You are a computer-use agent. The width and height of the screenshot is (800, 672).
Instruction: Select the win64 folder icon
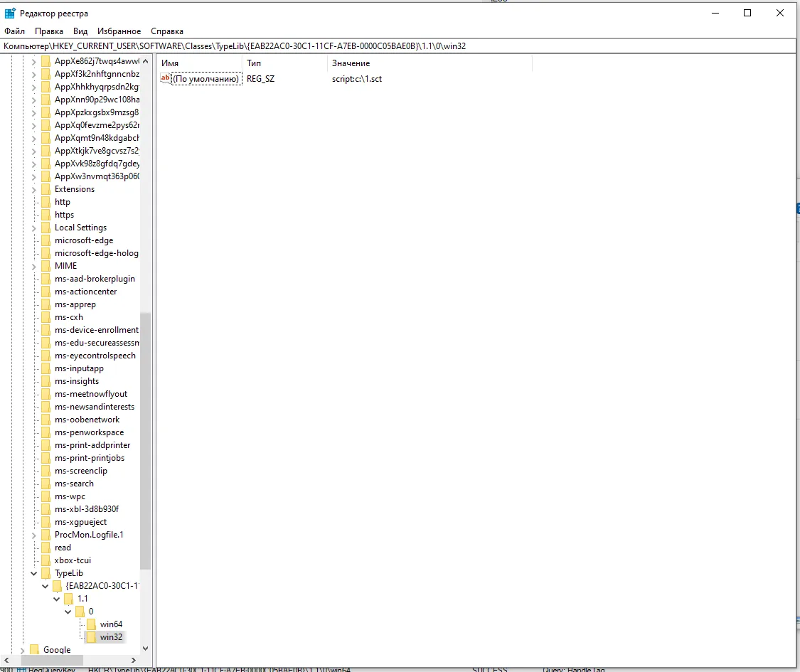click(92, 624)
